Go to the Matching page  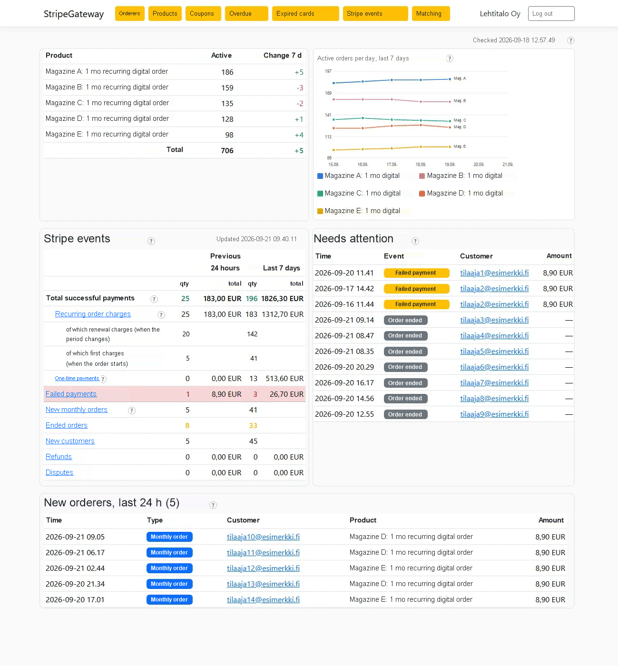point(431,14)
